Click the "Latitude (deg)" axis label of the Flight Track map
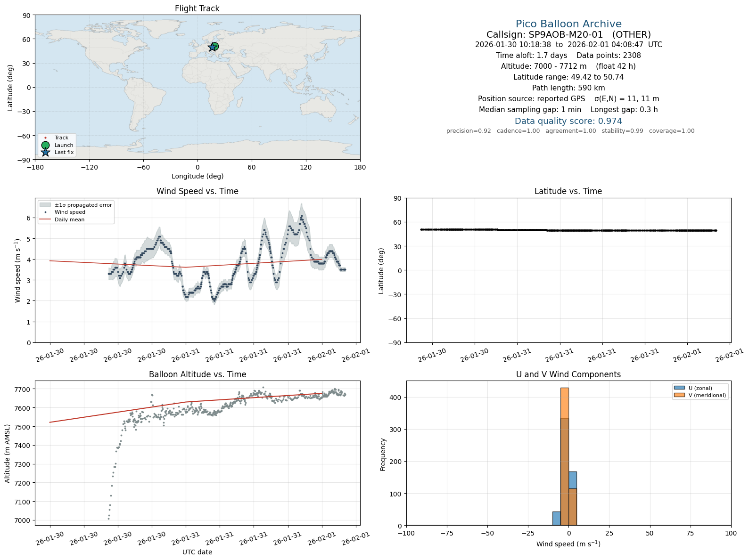The height and width of the screenshot is (560, 749). pyautogui.click(x=10, y=88)
